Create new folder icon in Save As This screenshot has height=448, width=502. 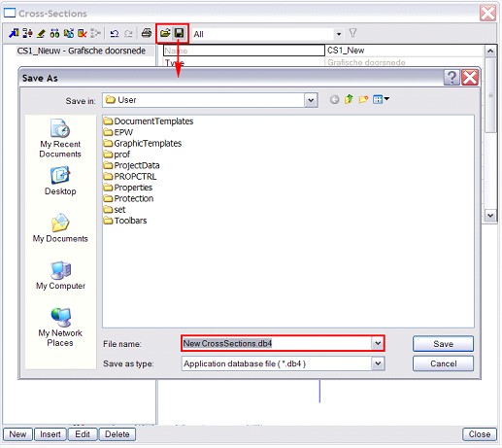click(x=363, y=99)
